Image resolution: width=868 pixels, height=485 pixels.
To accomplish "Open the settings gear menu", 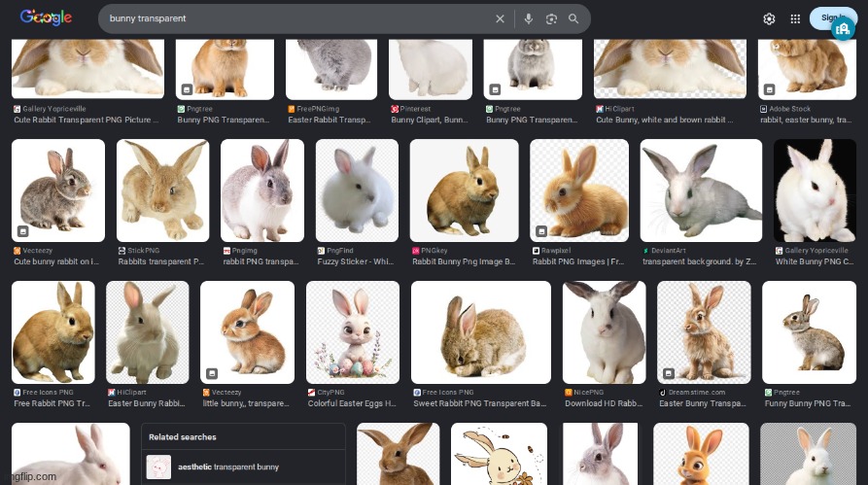I will (769, 18).
